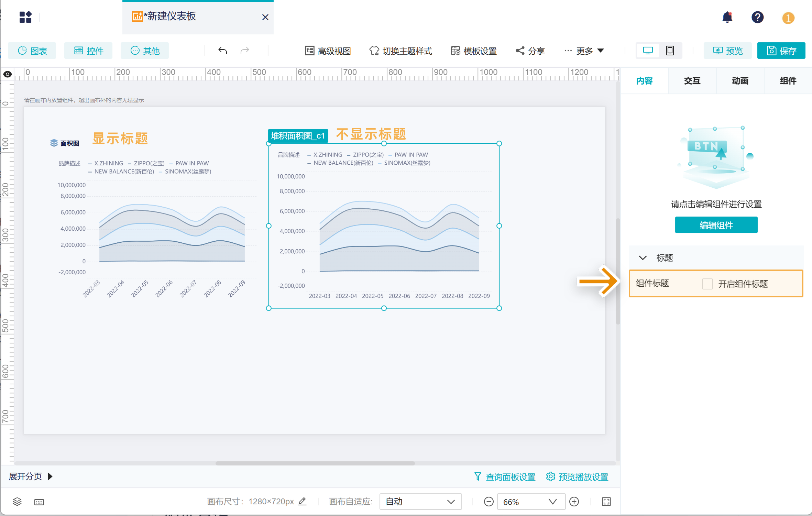Open the 画布自适应 自动 dropdown
Screen dimensions: 812x516
[420, 502]
